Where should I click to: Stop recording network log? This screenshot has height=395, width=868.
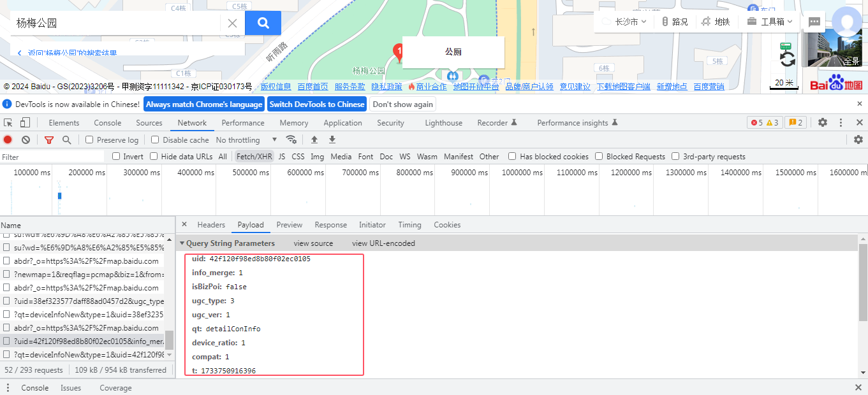8,140
